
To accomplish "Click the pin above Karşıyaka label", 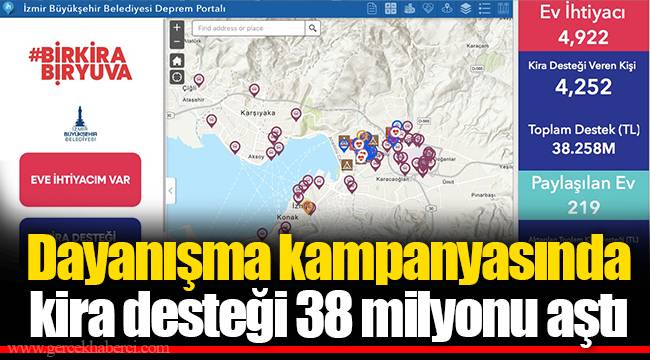I will click(254, 90).
